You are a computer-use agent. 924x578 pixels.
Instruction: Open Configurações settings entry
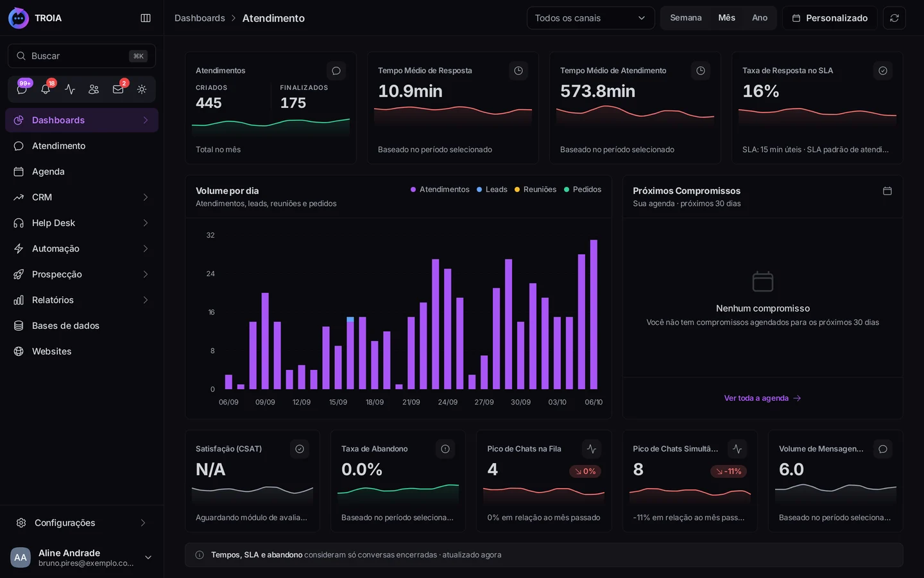pyautogui.click(x=81, y=523)
